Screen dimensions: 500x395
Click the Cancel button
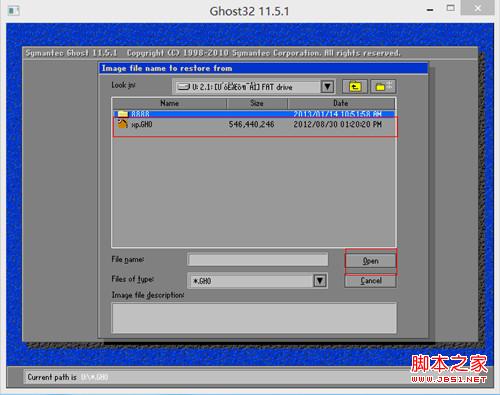(370, 281)
